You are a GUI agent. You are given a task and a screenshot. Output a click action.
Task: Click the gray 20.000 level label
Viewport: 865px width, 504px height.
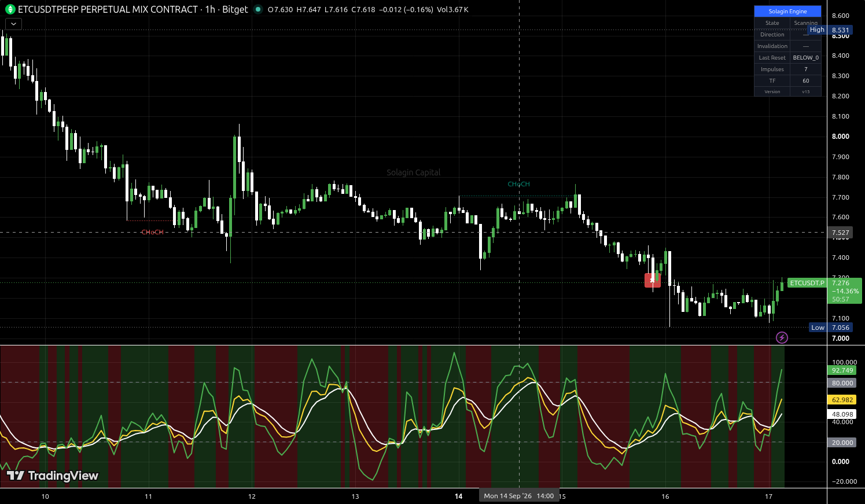(x=842, y=443)
